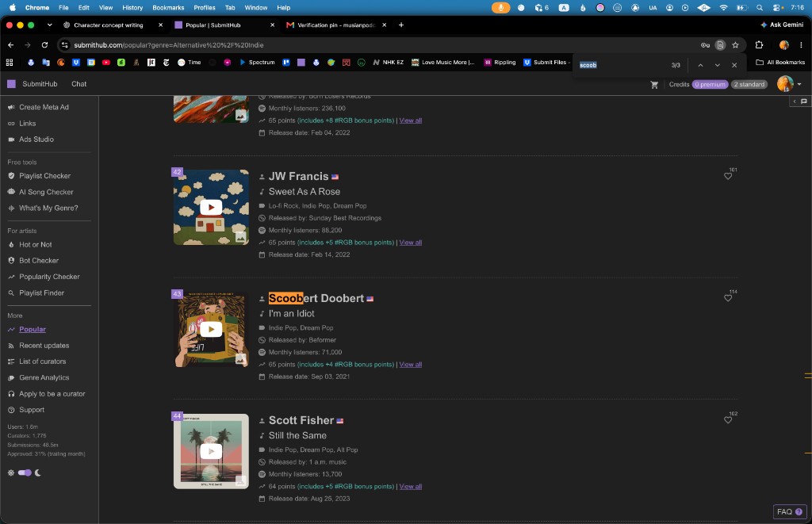Screen dimensions: 812x524
Task: Reload the SubmitHub page
Action: tap(44, 45)
